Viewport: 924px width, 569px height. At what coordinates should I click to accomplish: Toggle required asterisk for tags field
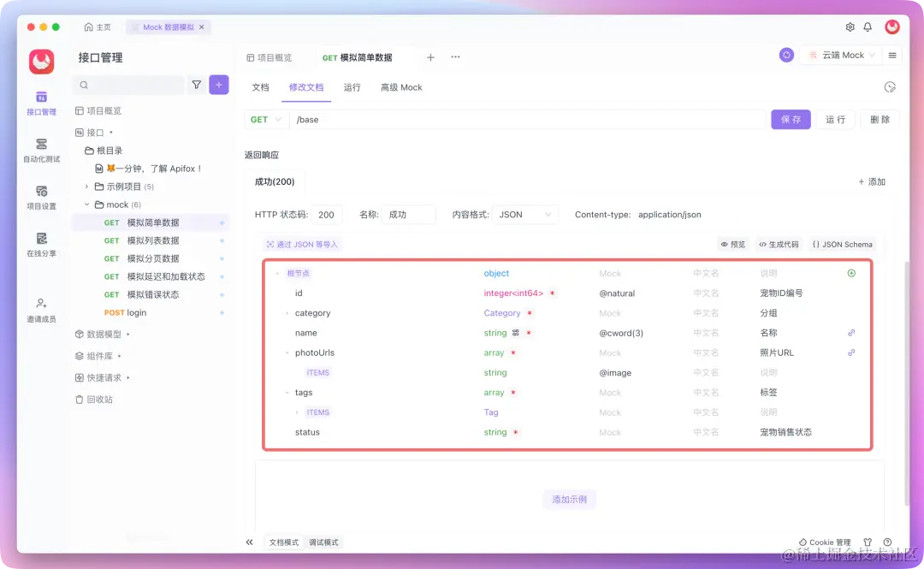pos(513,392)
